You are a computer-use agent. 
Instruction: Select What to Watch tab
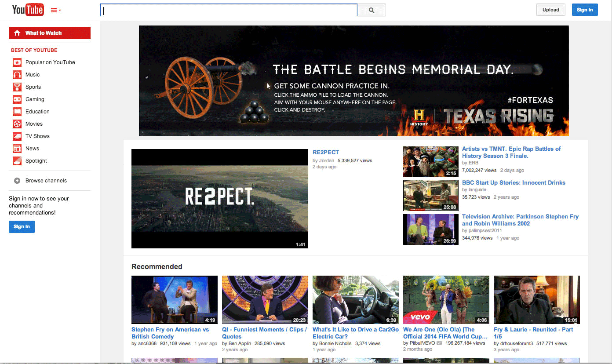click(50, 33)
